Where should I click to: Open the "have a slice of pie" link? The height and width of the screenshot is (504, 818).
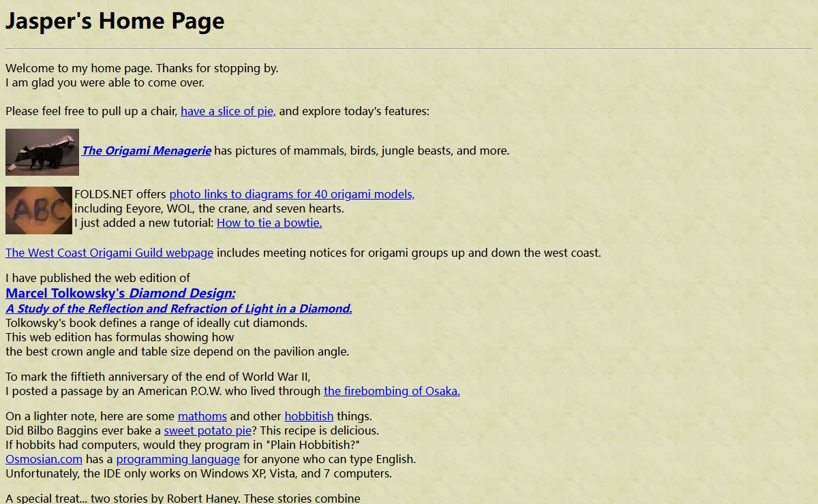point(228,111)
